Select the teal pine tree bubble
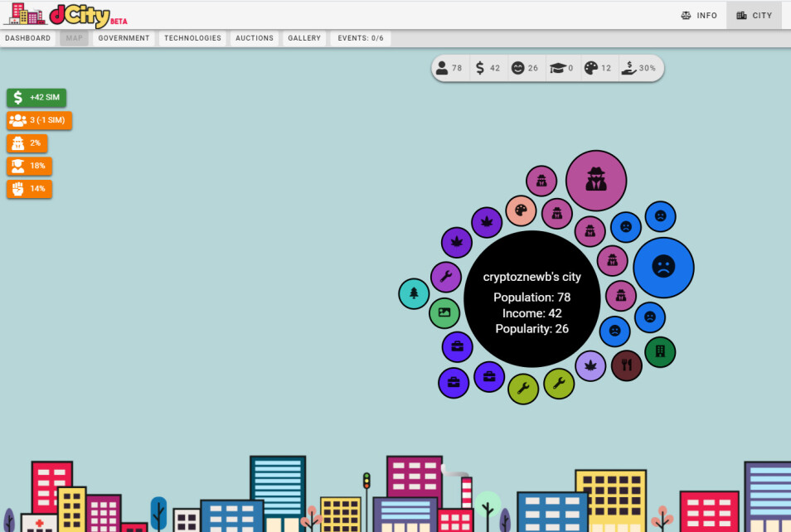 (414, 293)
